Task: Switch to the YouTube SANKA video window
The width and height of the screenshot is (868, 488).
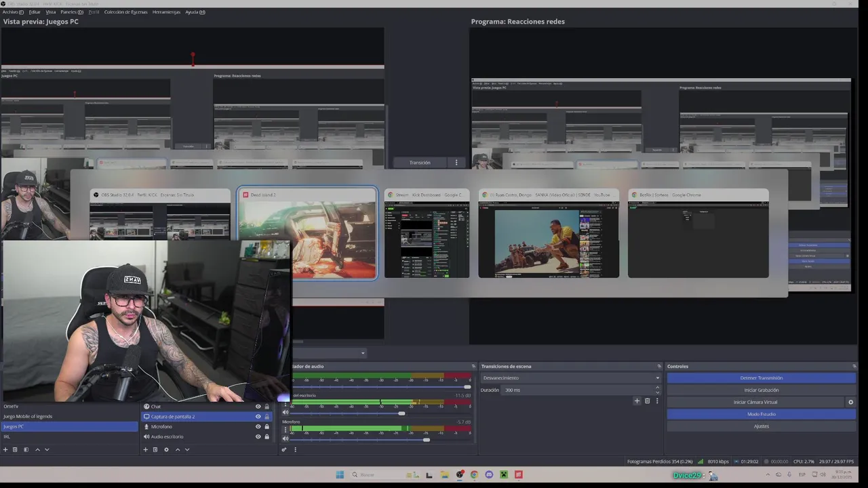Action: (549, 234)
